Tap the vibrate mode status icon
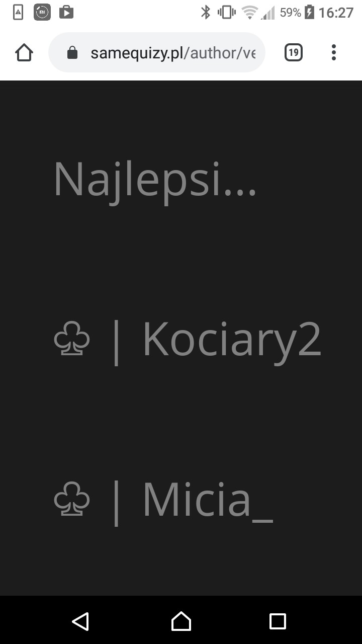This screenshot has width=362, height=644. point(227,12)
